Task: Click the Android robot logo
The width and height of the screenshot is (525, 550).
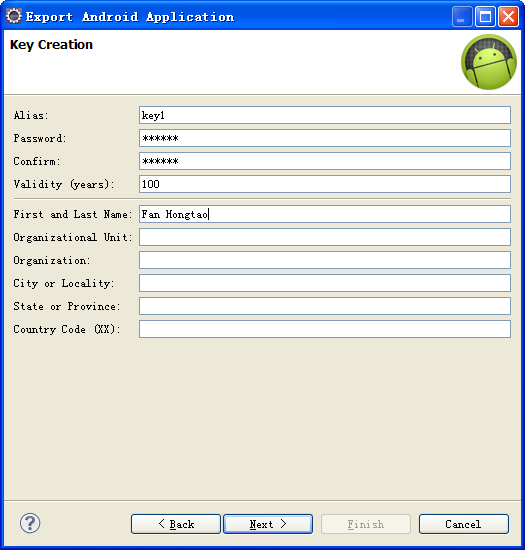Action: pyautogui.click(x=489, y=62)
